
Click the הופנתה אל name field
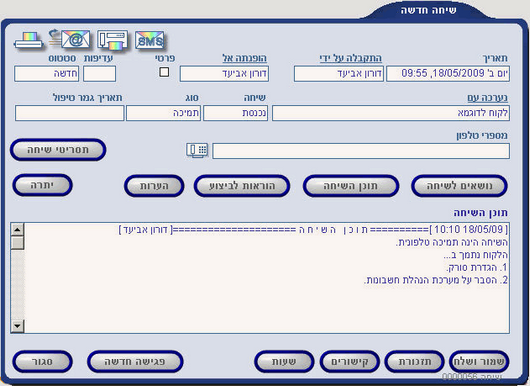224,74
